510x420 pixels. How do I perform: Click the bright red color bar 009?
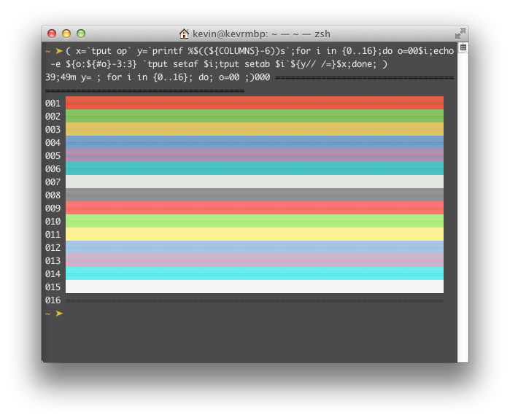pyautogui.click(x=255, y=208)
